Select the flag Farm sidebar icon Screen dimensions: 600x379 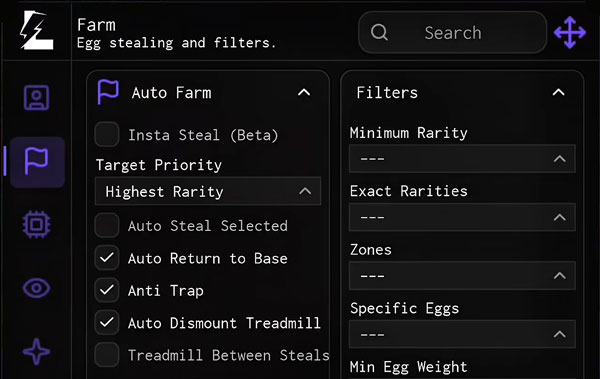pos(37,161)
